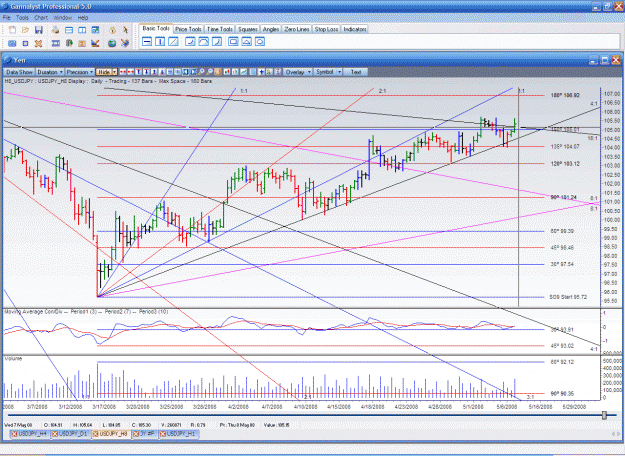The image size is (625, 456).
Task: Close the USDJPY_H8 tab with its red X
Action: (x=95, y=434)
